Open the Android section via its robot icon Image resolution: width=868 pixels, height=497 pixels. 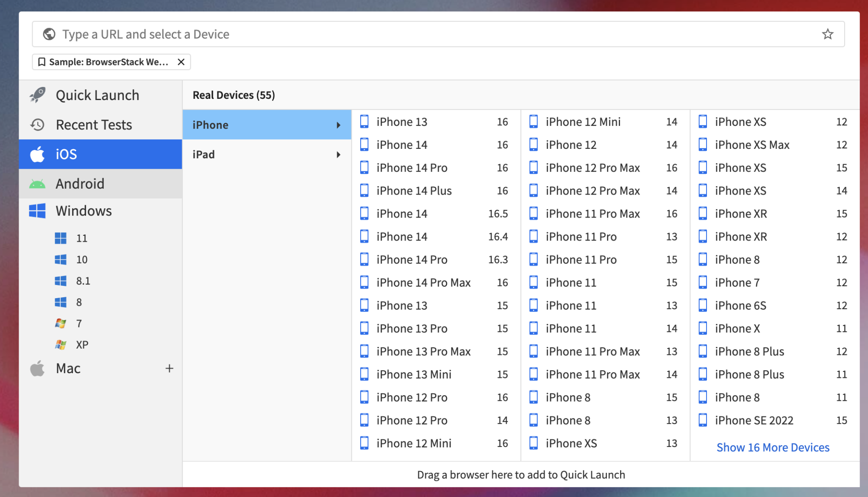(x=37, y=183)
